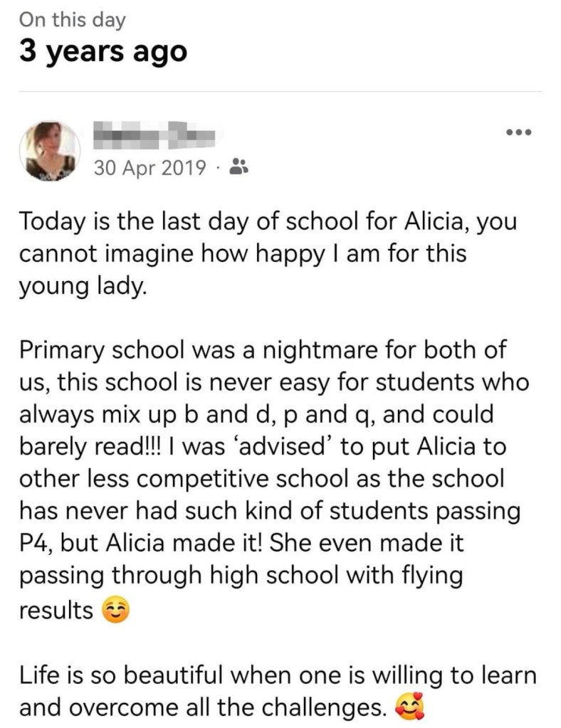
Task: Open the "30 Apr 2019" timestamp
Action: 150,168
